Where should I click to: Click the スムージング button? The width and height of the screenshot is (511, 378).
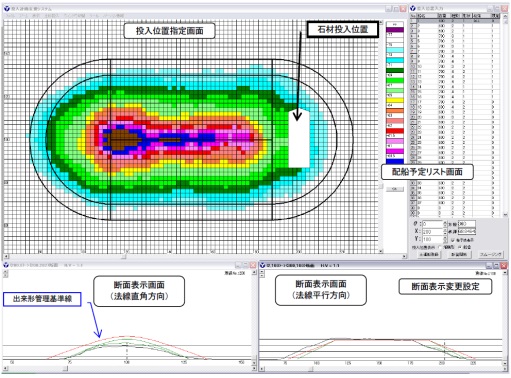(x=490, y=254)
